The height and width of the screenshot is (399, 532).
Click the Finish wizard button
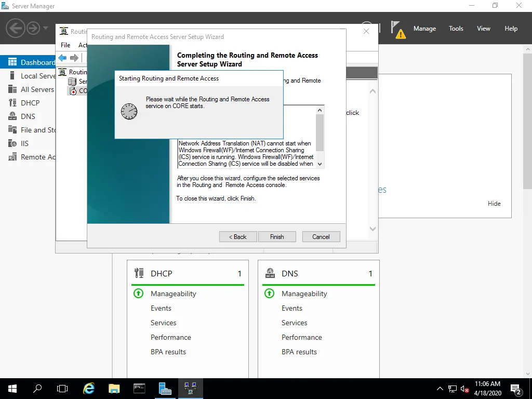277,237
